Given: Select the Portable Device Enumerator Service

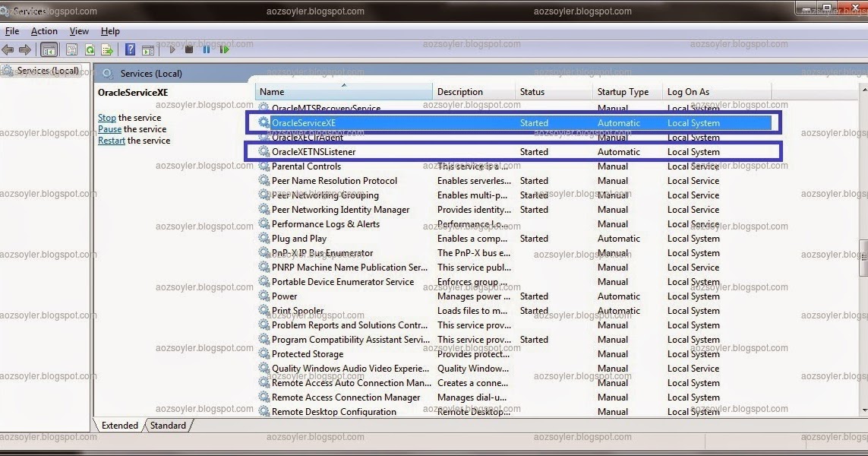Looking at the screenshot, I should [x=342, y=281].
